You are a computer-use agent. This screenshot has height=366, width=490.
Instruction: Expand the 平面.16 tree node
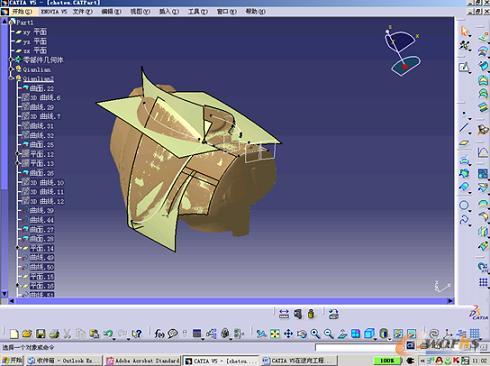18,286
